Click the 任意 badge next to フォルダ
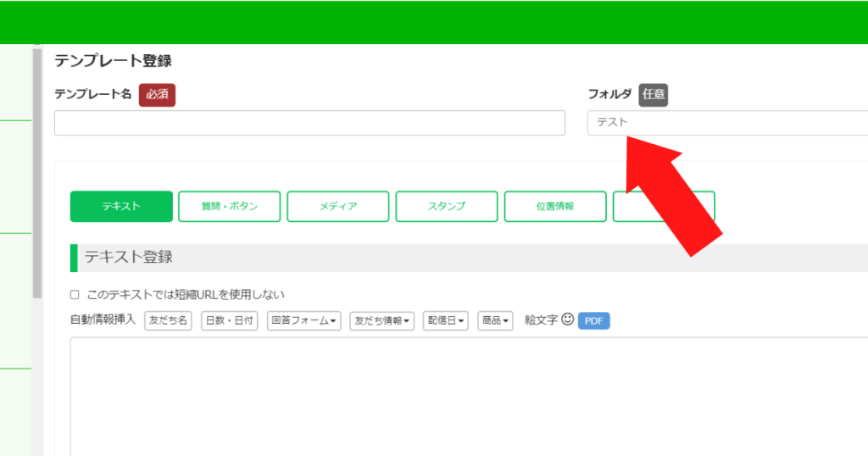 (654, 95)
